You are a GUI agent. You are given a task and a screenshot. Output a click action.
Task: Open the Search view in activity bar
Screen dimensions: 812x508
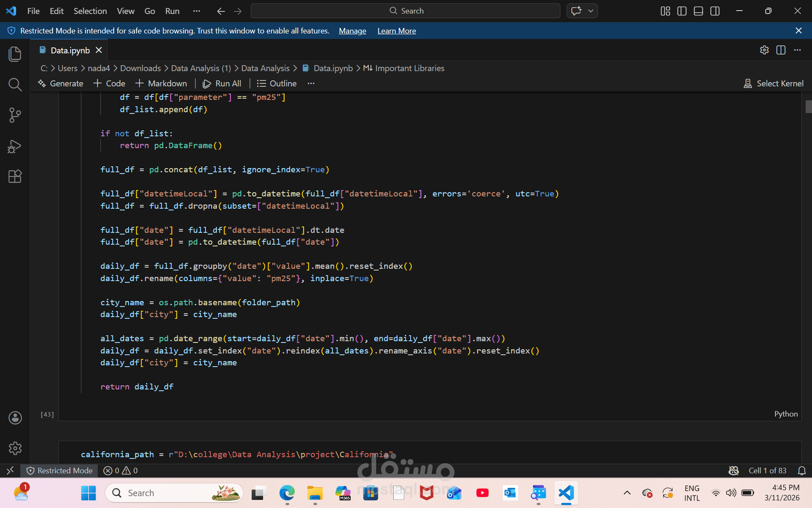pyautogui.click(x=15, y=84)
